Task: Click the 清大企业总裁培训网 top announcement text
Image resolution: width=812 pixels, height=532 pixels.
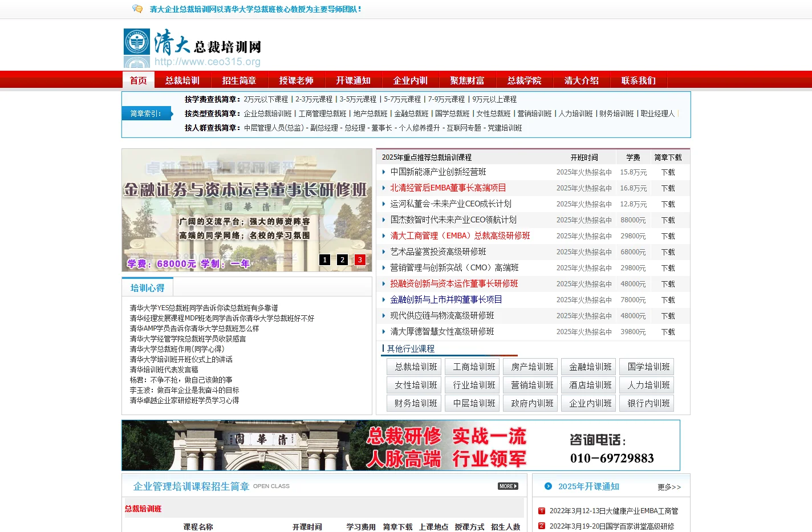Action: coord(255,9)
